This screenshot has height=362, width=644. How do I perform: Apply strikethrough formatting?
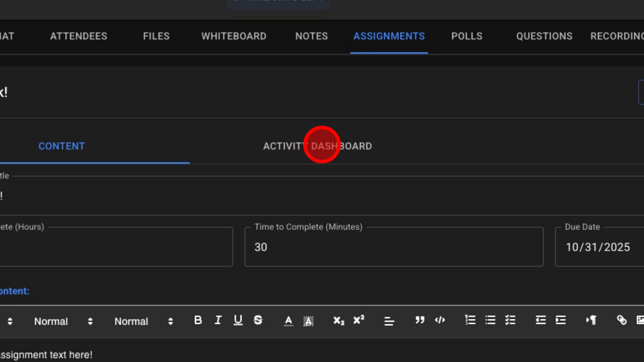[258, 320]
